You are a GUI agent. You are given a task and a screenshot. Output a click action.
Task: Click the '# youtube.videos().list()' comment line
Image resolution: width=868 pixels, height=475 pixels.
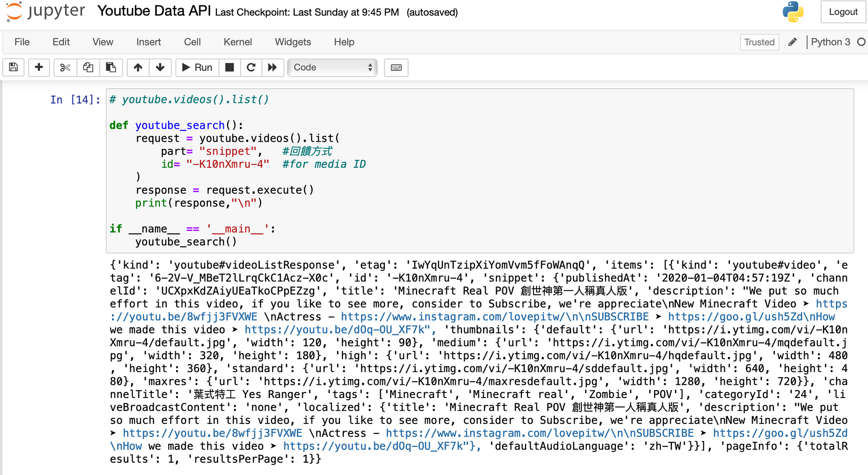pyautogui.click(x=189, y=100)
